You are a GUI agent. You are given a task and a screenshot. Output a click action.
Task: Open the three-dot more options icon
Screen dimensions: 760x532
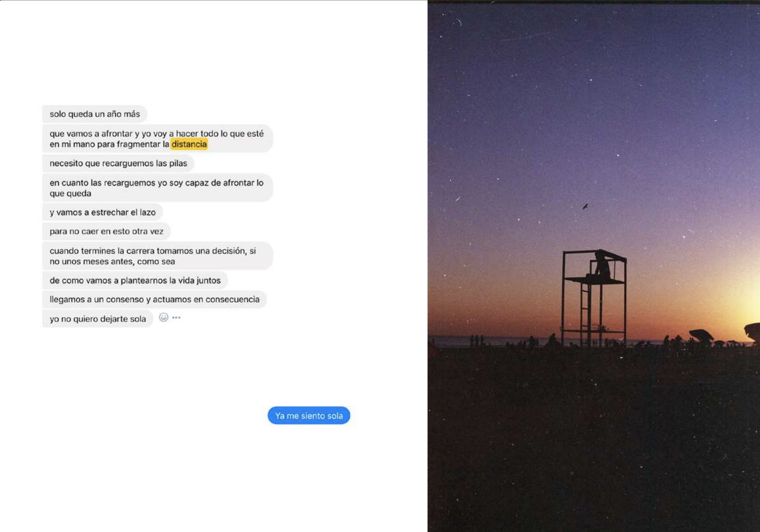coord(176,318)
